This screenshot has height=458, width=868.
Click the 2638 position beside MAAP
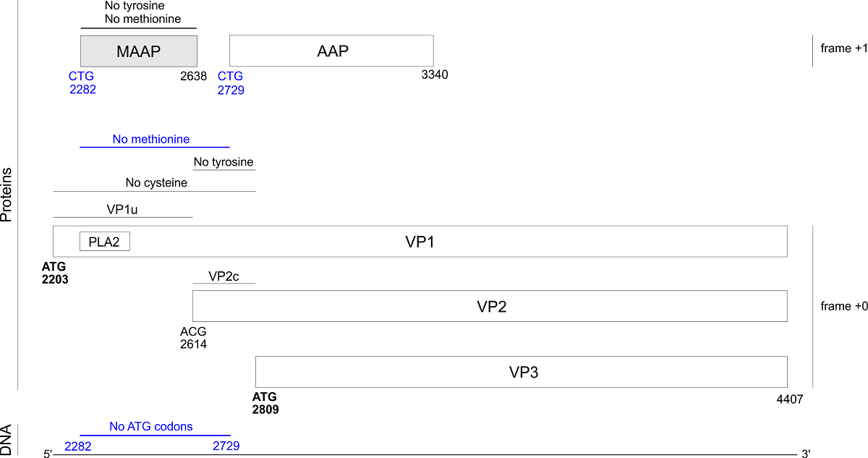click(193, 76)
